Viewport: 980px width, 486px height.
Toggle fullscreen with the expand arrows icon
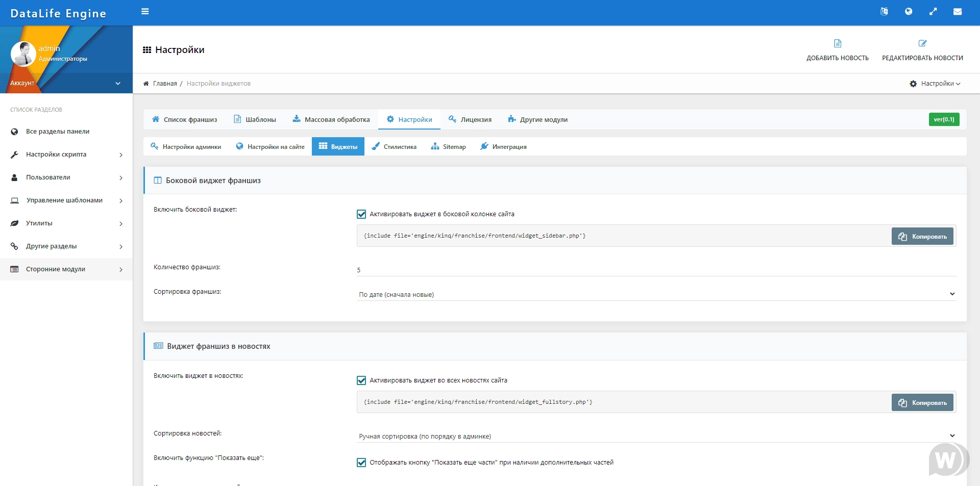[933, 12]
